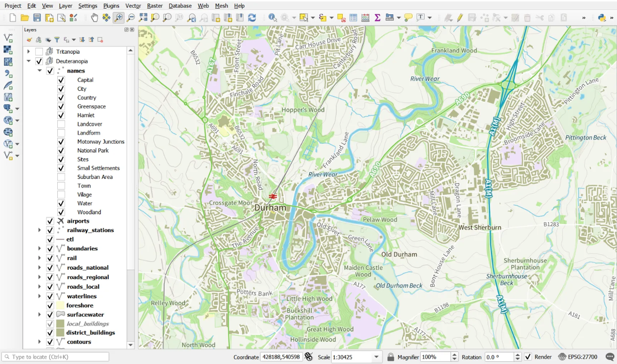The height and width of the screenshot is (364, 617).
Task: Open the Scale dropdown
Action: point(376,357)
